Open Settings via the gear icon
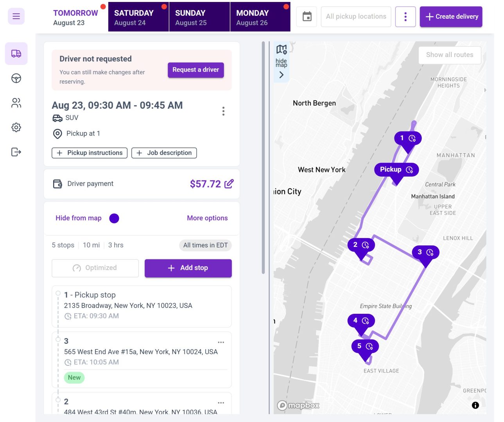Viewport: 504px width, 422px height. [x=16, y=127]
